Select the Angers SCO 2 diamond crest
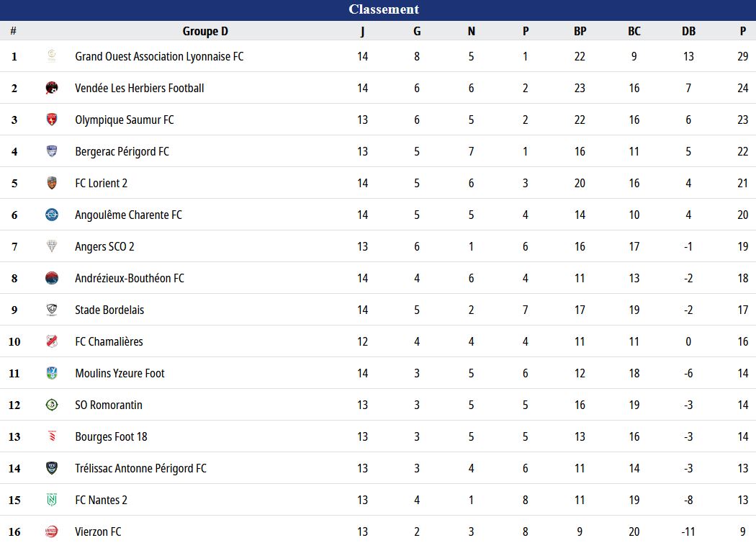Viewport: 756px width, 543px height. 52,246
